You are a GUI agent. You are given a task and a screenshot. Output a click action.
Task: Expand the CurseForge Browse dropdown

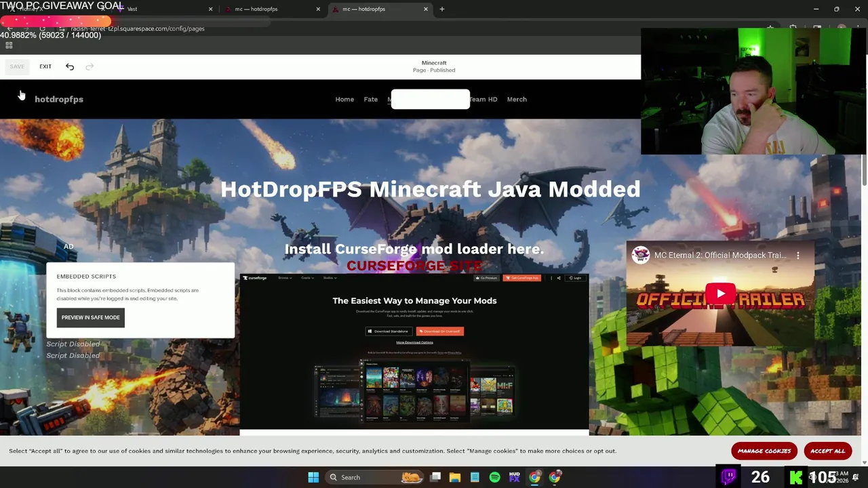pos(285,278)
